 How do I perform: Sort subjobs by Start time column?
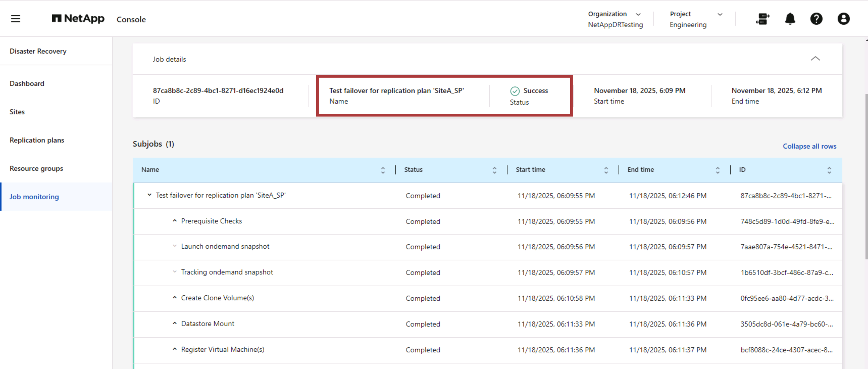tap(606, 170)
